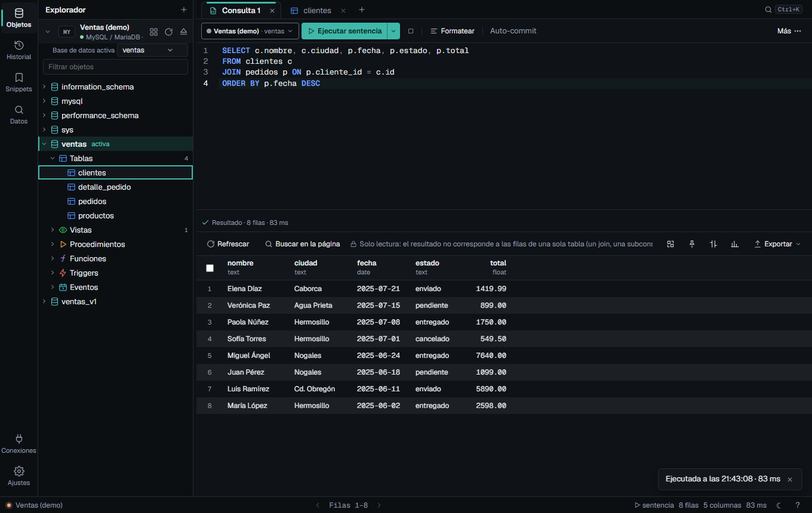Image resolution: width=812 pixels, height=513 pixels.
Task: Open the Base de datos activa dropdown
Action: coord(152,50)
